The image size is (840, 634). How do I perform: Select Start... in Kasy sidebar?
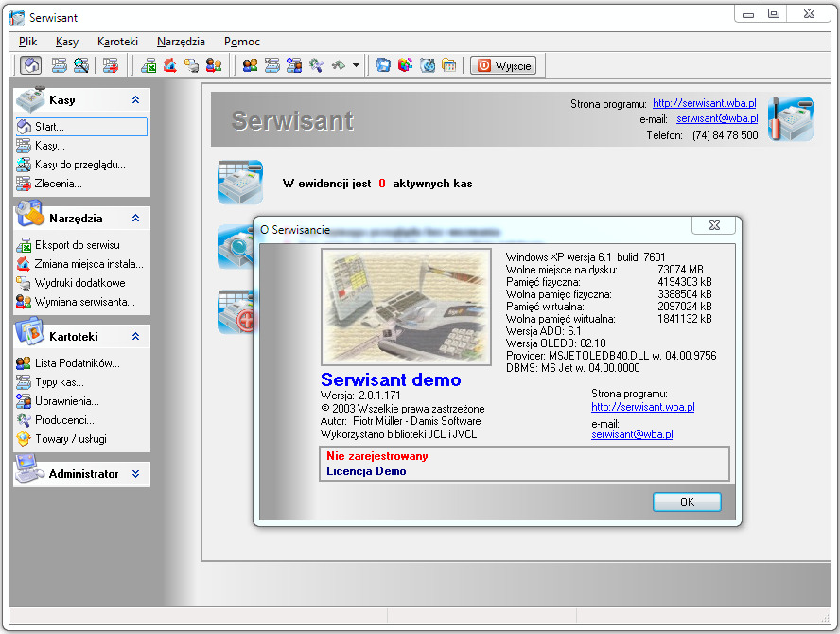click(81, 127)
